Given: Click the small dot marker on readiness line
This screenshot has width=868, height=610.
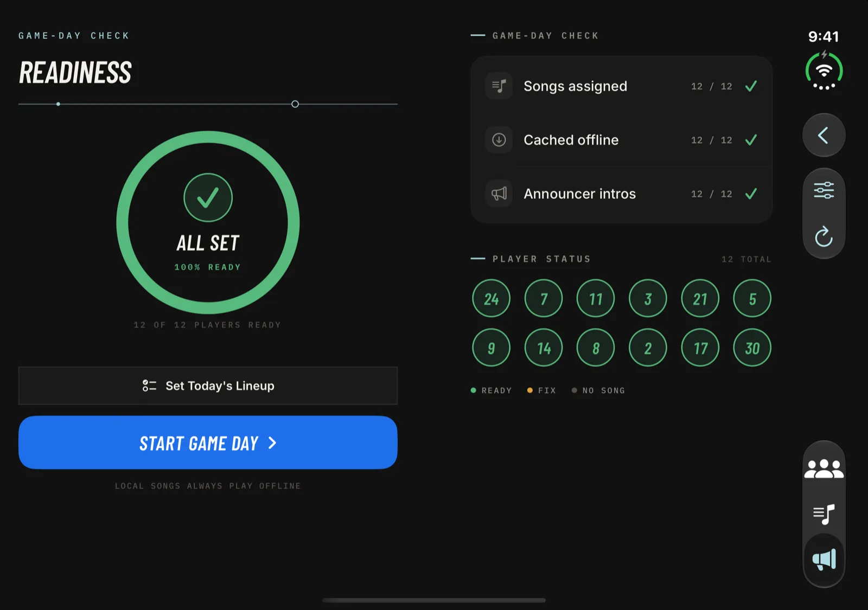Looking at the screenshot, I should (58, 104).
